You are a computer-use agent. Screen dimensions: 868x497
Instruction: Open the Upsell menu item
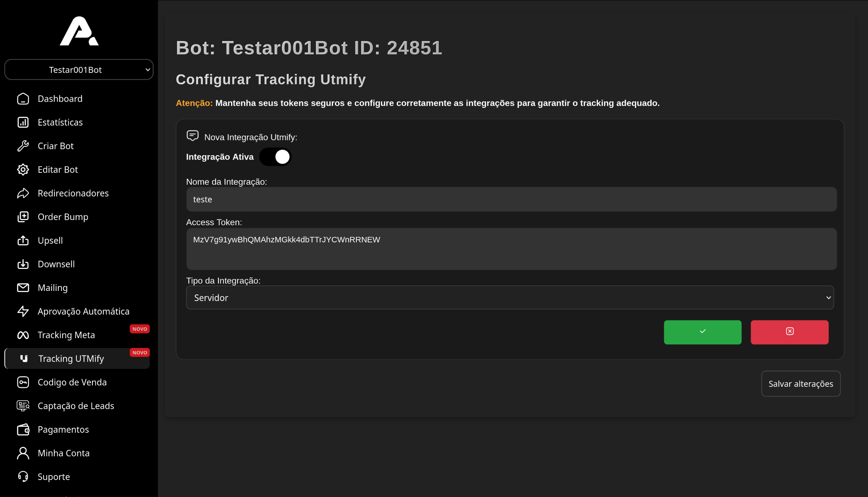[x=77, y=240]
